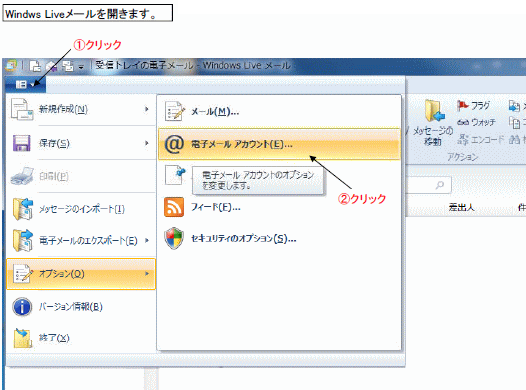Choose 電子メールのエクスポート(E) entry
The width and height of the screenshot is (526, 390).
81,240
